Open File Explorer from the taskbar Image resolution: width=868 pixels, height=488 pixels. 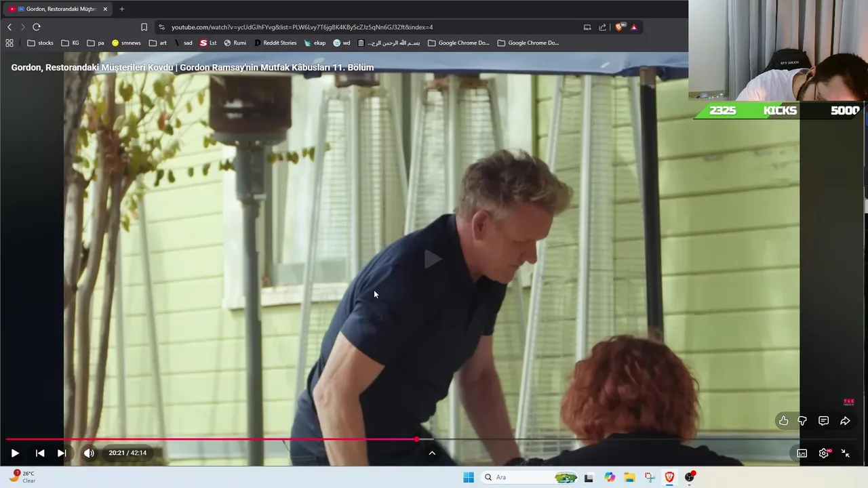click(x=629, y=477)
